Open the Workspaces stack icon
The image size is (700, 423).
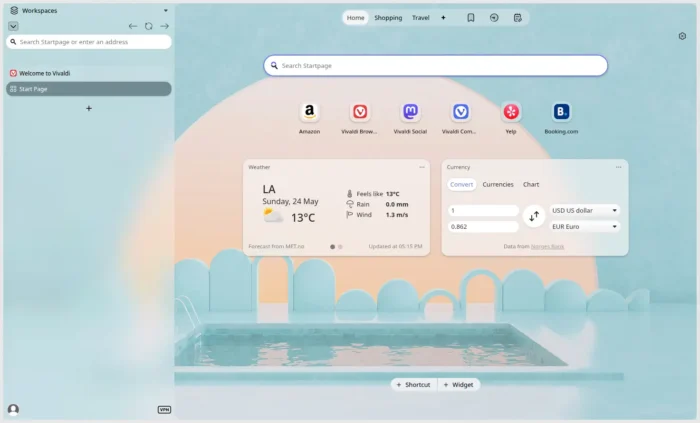pos(14,10)
